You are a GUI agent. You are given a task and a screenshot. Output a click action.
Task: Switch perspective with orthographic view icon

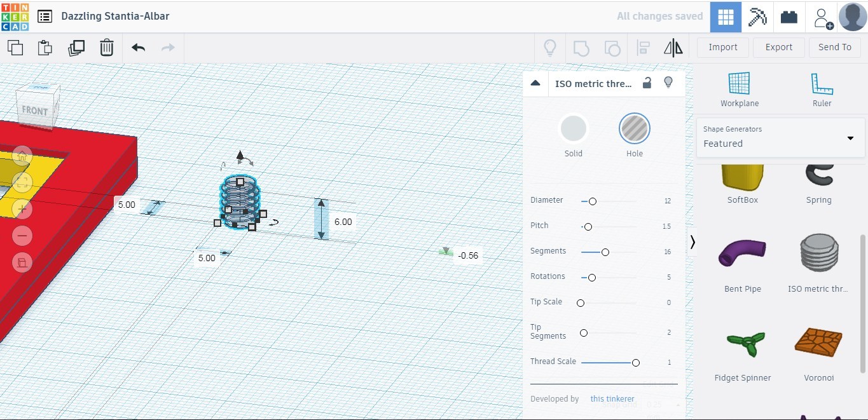(x=22, y=263)
